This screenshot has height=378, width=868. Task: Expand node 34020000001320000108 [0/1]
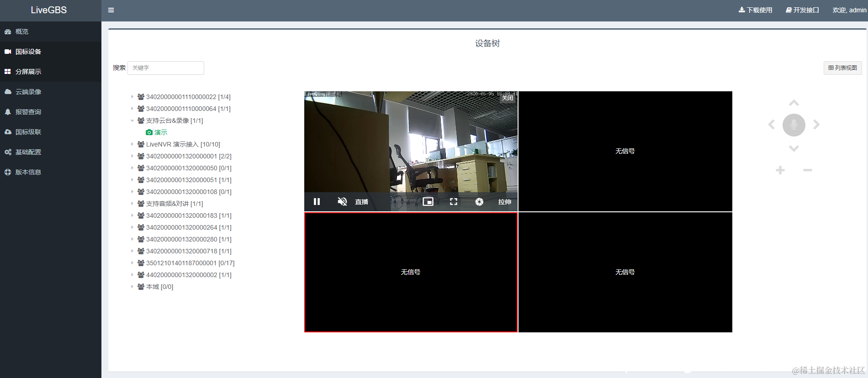(x=132, y=192)
